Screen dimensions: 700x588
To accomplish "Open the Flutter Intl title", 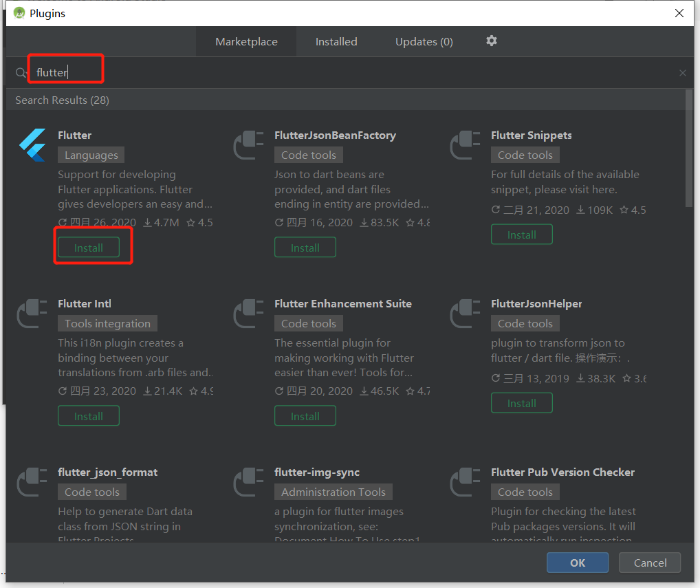I will (85, 303).
